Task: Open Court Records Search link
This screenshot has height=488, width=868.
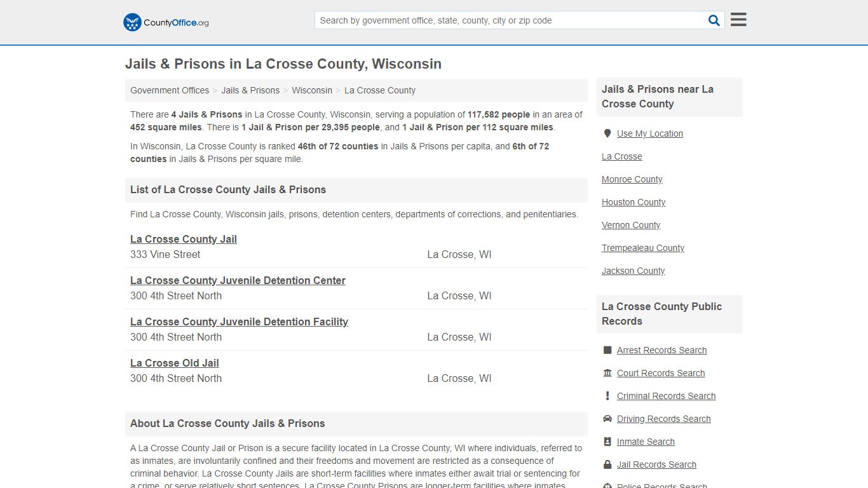Action: pos(661,373)
